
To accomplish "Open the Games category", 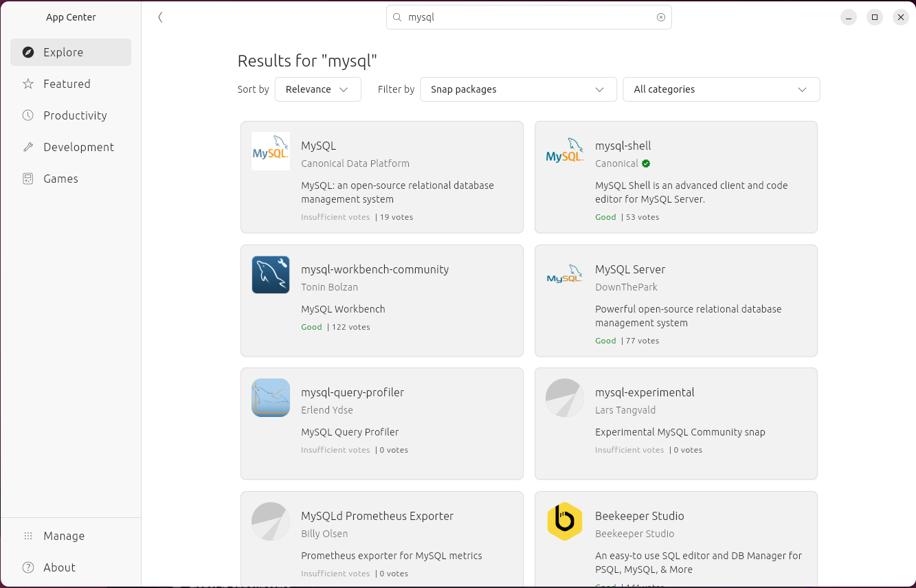I will click(x=71, y=179).
